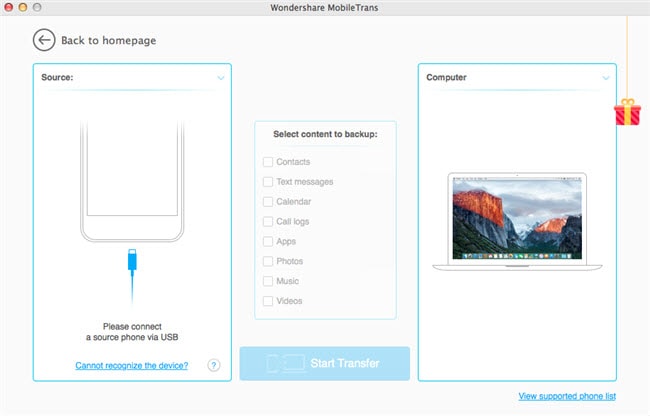Screen dimensions: 650x416
Task: Click the blue USB cable connector illustration
Action: pos(132,275)
